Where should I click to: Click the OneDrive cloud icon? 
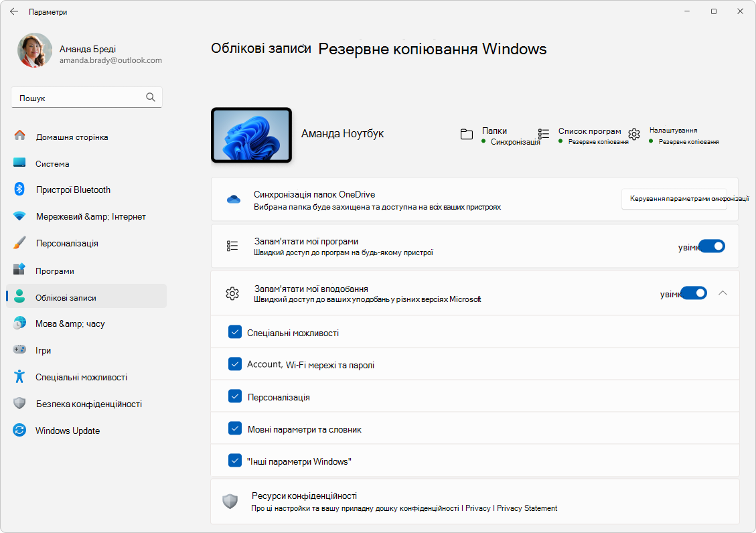[x=234, y=199]
